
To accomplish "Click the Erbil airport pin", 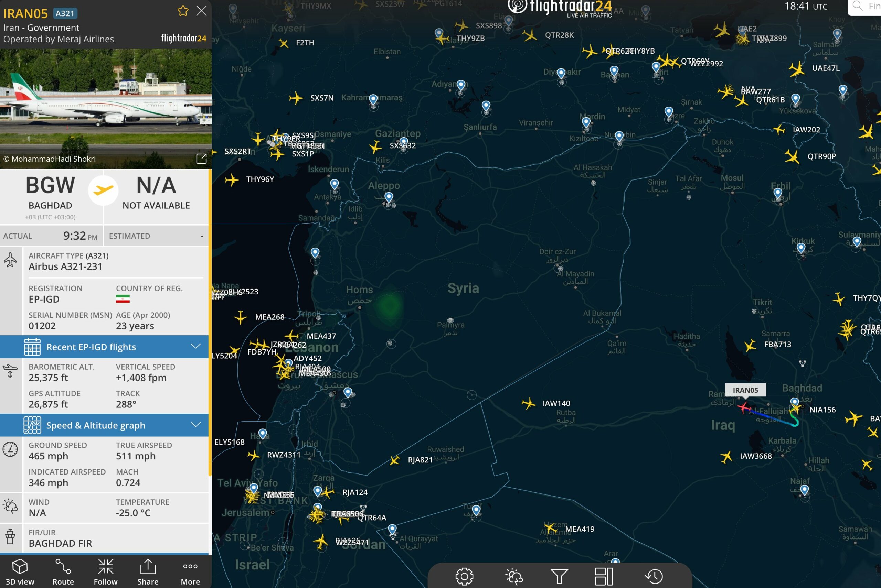I will [778, 194].
